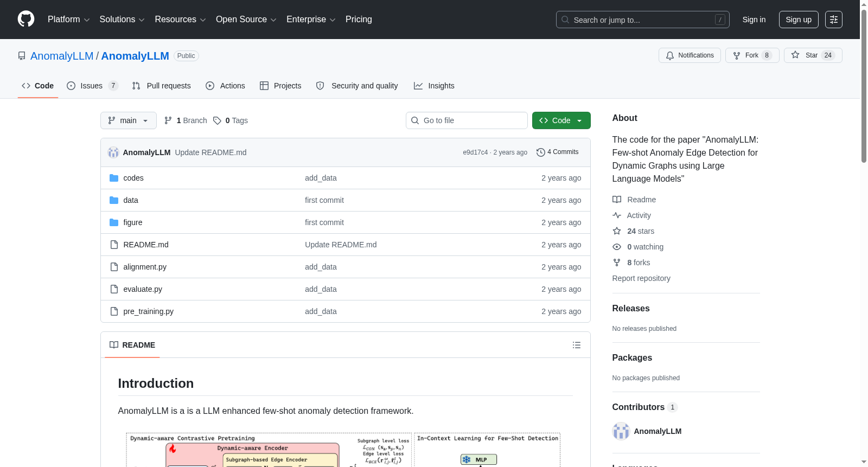This screenshot has height=467, width=868.
Task: Select the README tab heading
Action: click(x=132, y=345)
